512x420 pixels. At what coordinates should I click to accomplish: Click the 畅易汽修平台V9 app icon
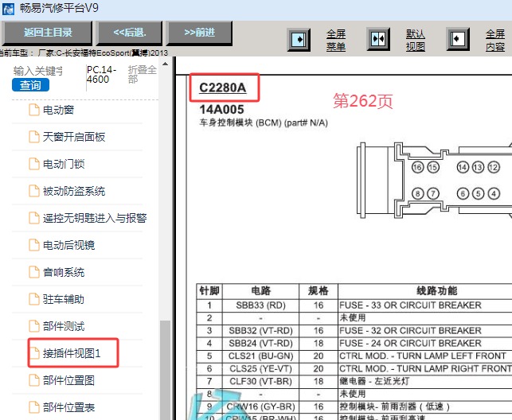point(8,9)
